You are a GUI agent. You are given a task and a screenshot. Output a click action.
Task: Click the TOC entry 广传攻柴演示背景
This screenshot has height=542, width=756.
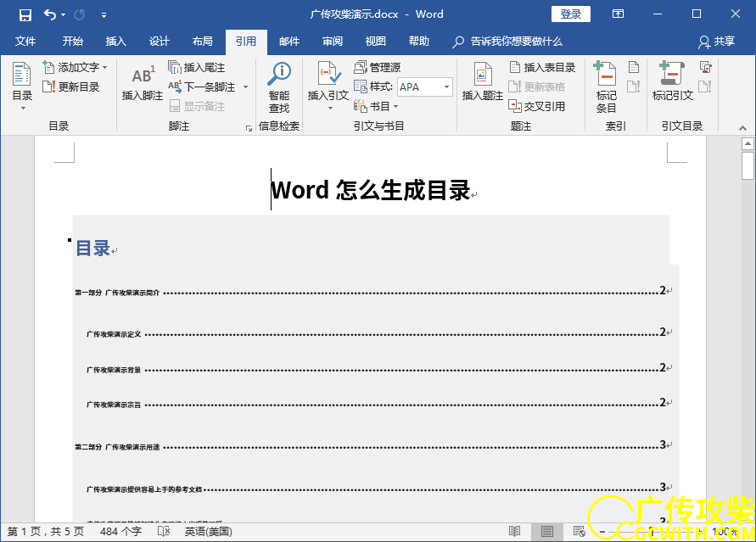pos(114,370)
